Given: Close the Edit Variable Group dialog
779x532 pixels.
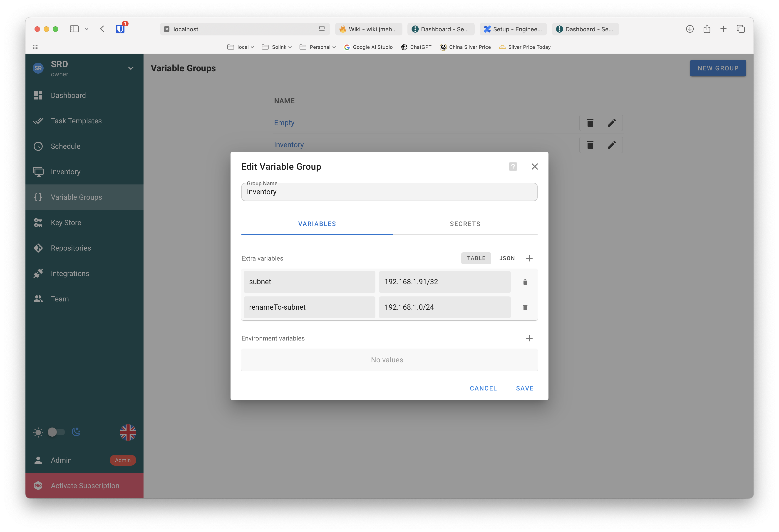Looking at the screenshot, I should tap(534, 167).
